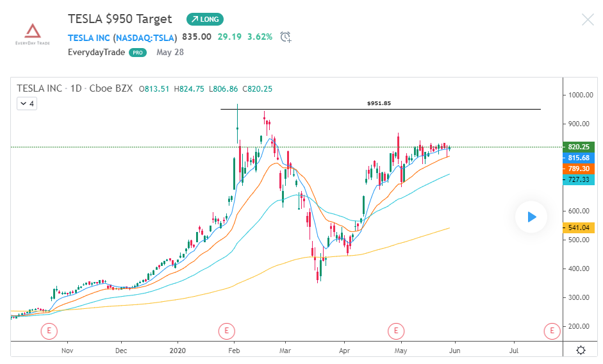
Task: Close the idea popup with X
Action: point(588,19)
